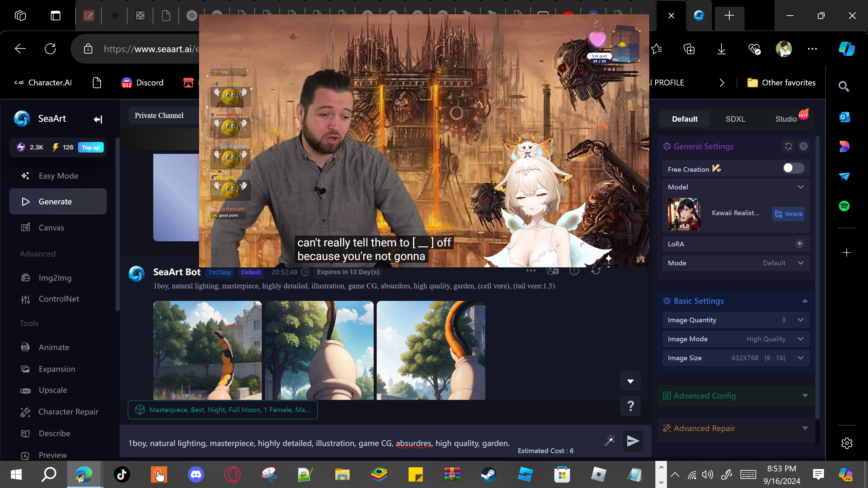This screenshot has width=868, height=488.
Task: Click the Upscale HD icon
Action: tap(25, 390)
